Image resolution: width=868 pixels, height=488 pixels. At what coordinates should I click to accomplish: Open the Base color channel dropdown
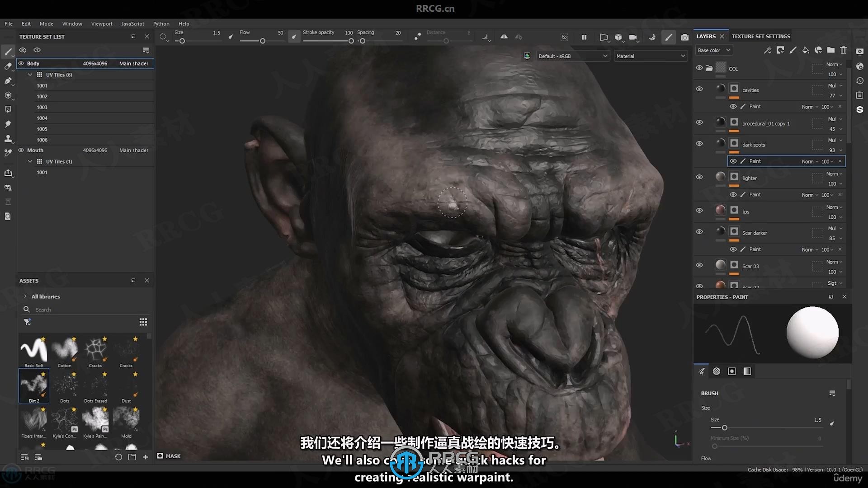714,50
